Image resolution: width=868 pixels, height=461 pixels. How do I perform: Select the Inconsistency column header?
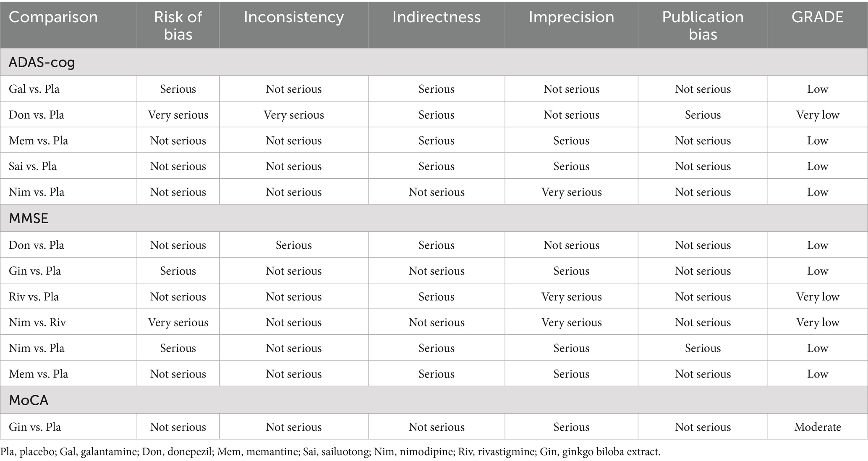click(293, 17)
